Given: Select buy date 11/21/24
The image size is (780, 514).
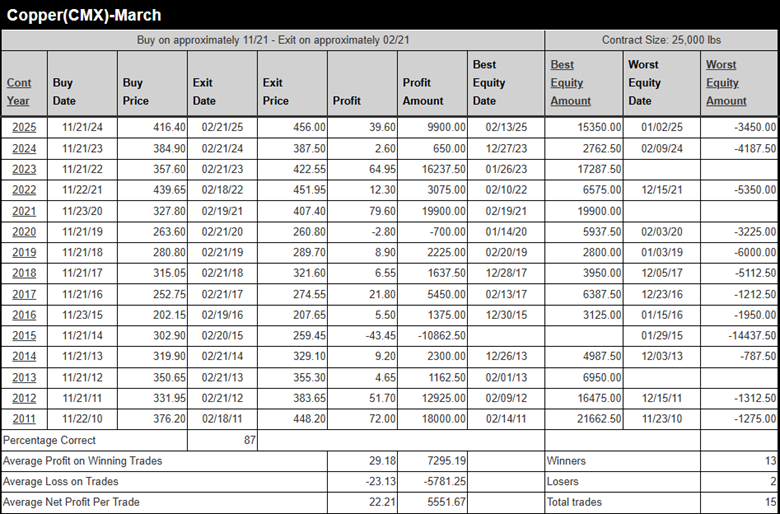Looking at the screenshot, I should (83, 127).
